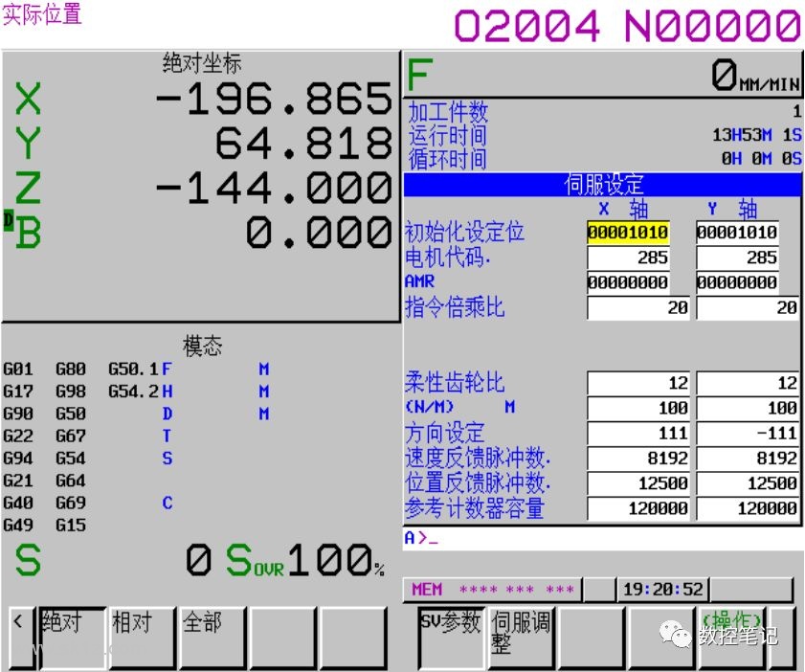Select Y axis 指令倍乘比 value 20
Image resolution: width=805 pixels, height=672 pixels.
pyautogui.click(x=747, y=307)
